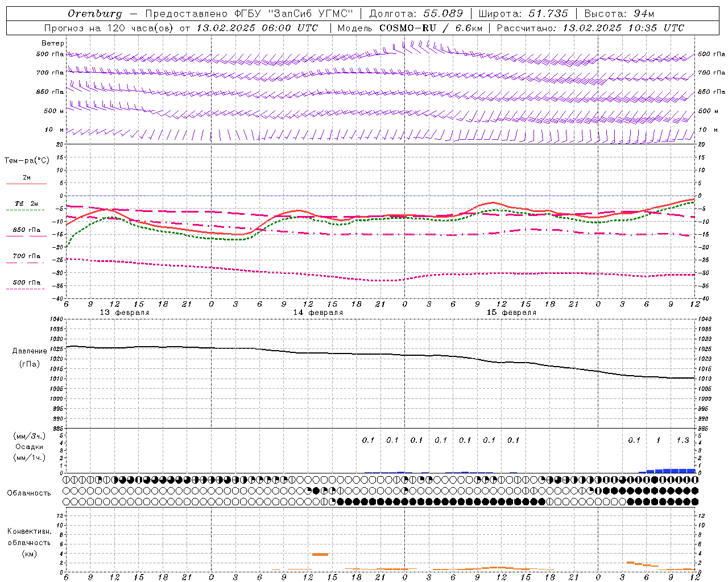Select the Высота: 94м header field
Viewport: 728px width, 582px height.
(619, 14)
